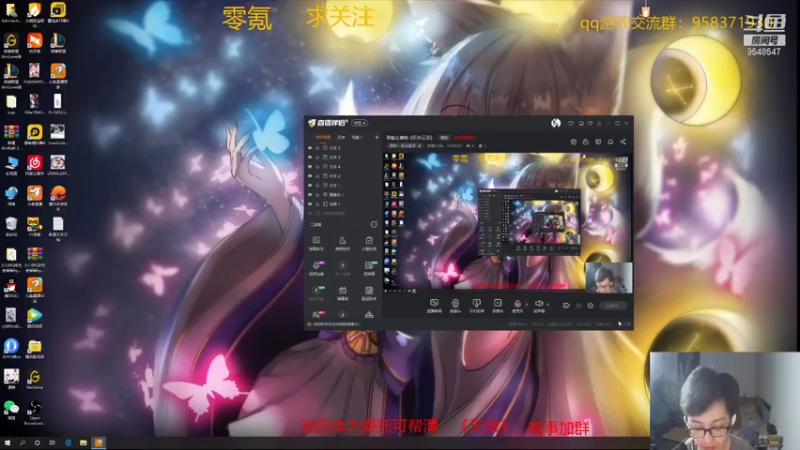
Task: Open the toolbox triangle-shaped tool icon
Action: pyautogui.click(x=369, y=315)
